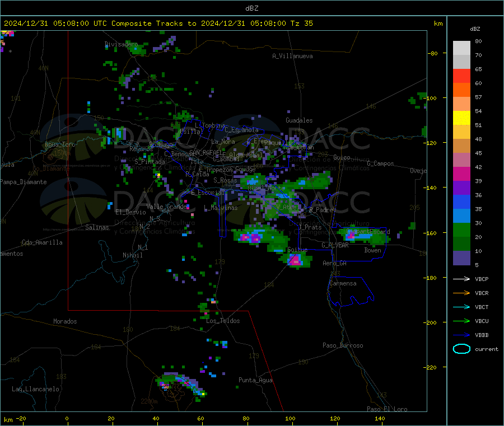Click the -80 km right-axis tick label
504x426 pixels.
pos(433,53)
